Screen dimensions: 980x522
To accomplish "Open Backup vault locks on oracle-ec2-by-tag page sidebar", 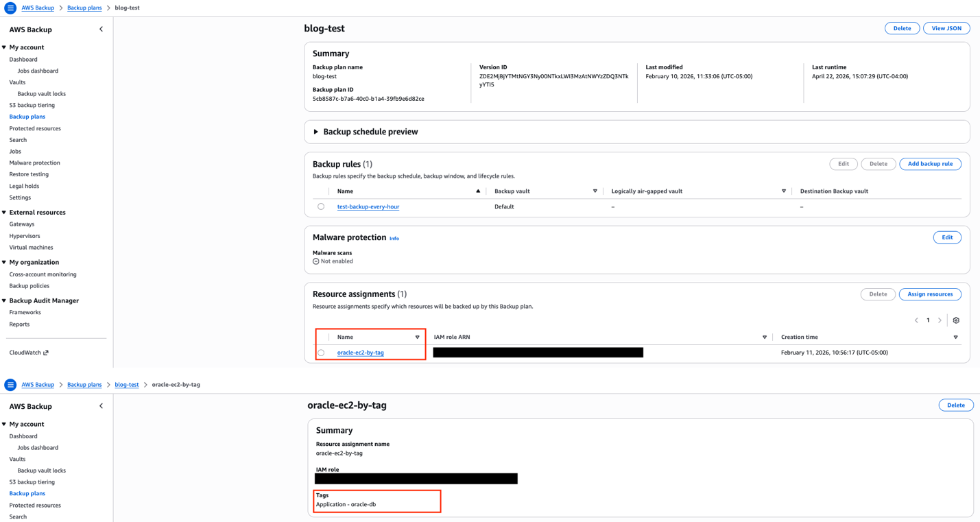I will (x=42, y=471).
